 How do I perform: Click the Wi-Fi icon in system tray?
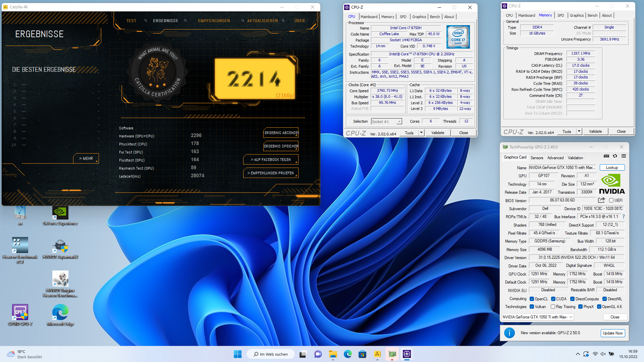point(595,354)
